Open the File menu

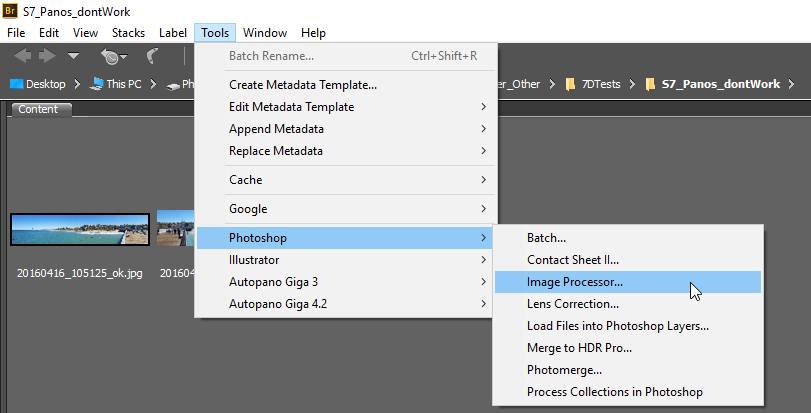click(x=16, y=33)
